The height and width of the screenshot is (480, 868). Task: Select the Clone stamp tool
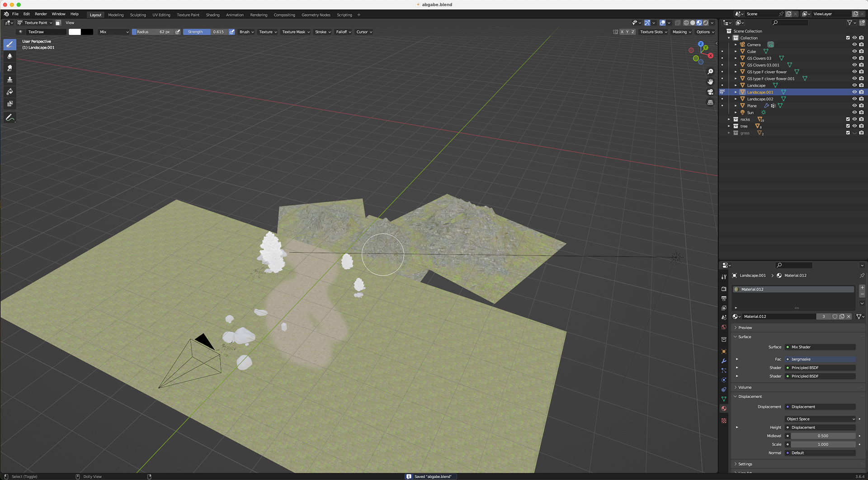pyautogui.click(x=9, y=80)
